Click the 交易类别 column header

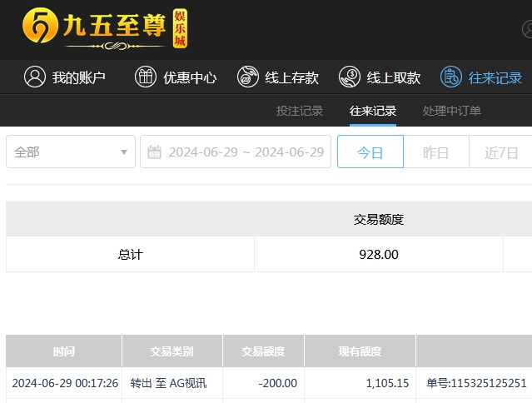pos(172,351)
